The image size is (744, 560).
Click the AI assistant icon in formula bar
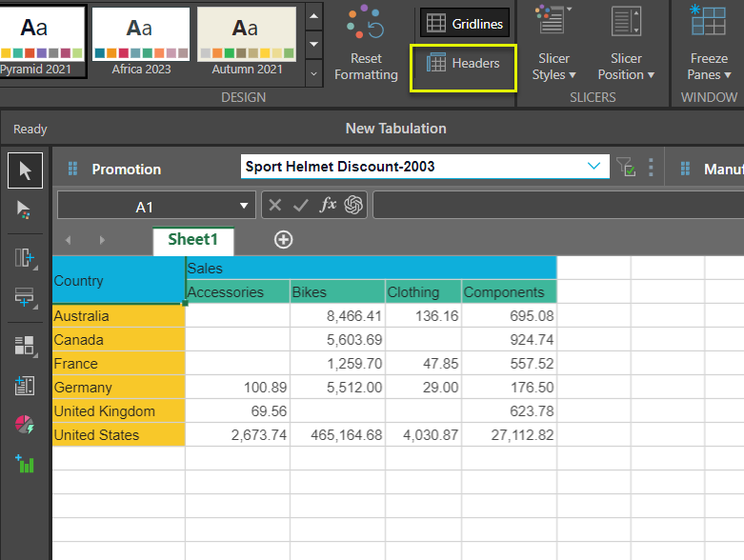[354, 206]
